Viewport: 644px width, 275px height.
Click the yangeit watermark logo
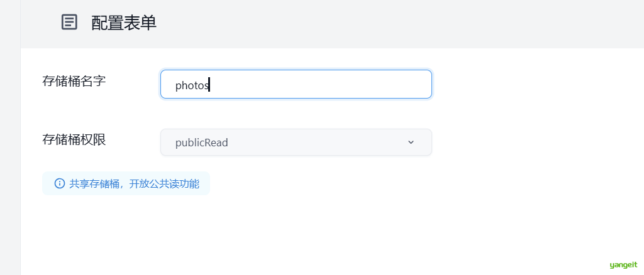(623, 265)
